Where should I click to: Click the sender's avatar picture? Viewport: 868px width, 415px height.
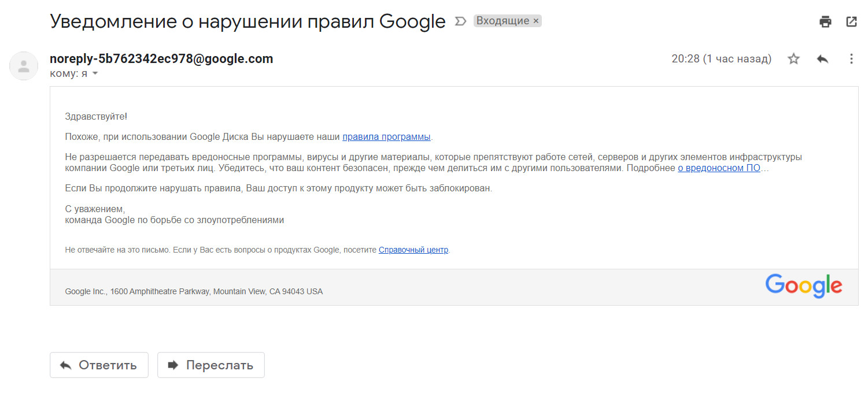(x=24, y=66)
